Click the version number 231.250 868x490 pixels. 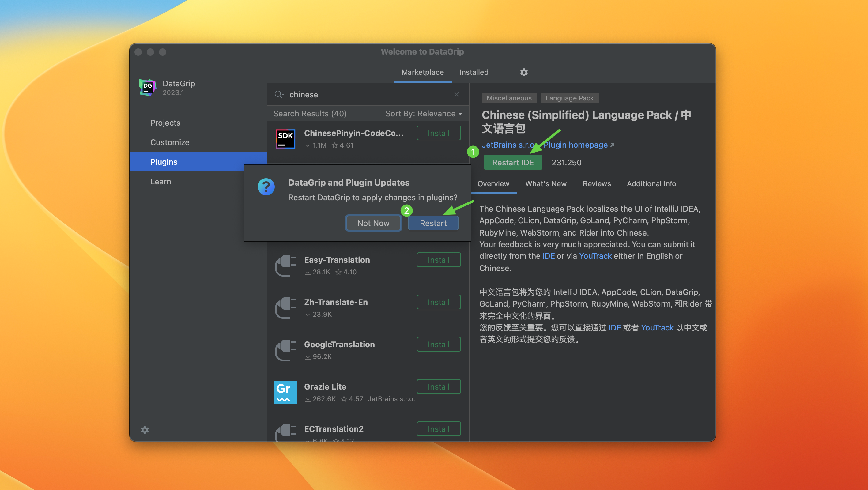[566, 162]
